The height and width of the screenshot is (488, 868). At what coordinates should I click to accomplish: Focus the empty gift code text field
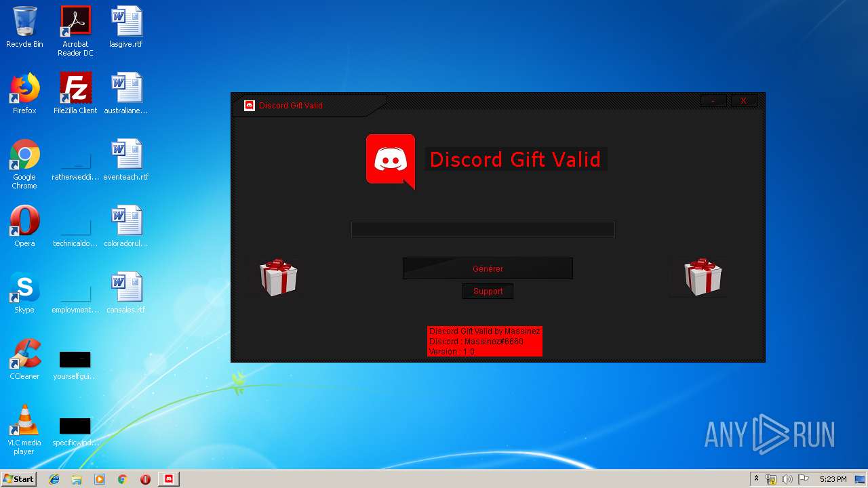483,230
